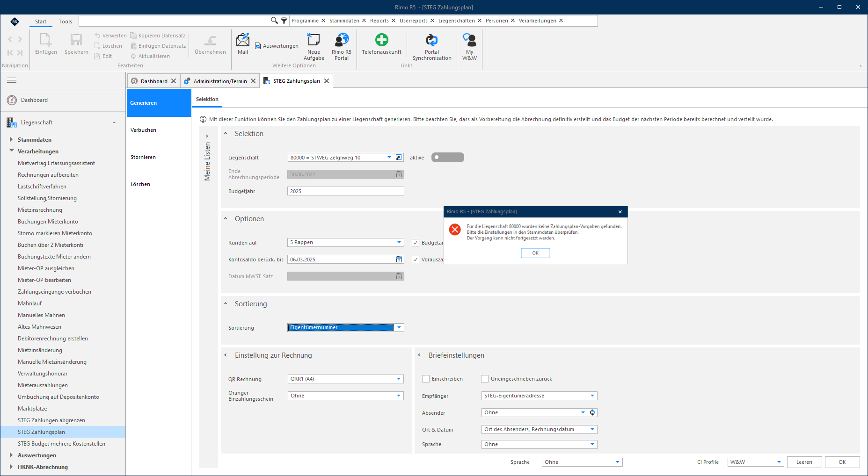Expand the Stammdaten tree node
Image resolution: width=868 pixels, height=476 pixels.
(11, 139)
